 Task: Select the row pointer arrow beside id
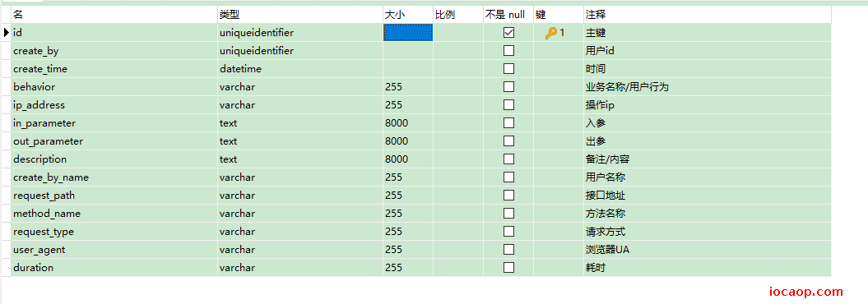click(x=6, y=33)
